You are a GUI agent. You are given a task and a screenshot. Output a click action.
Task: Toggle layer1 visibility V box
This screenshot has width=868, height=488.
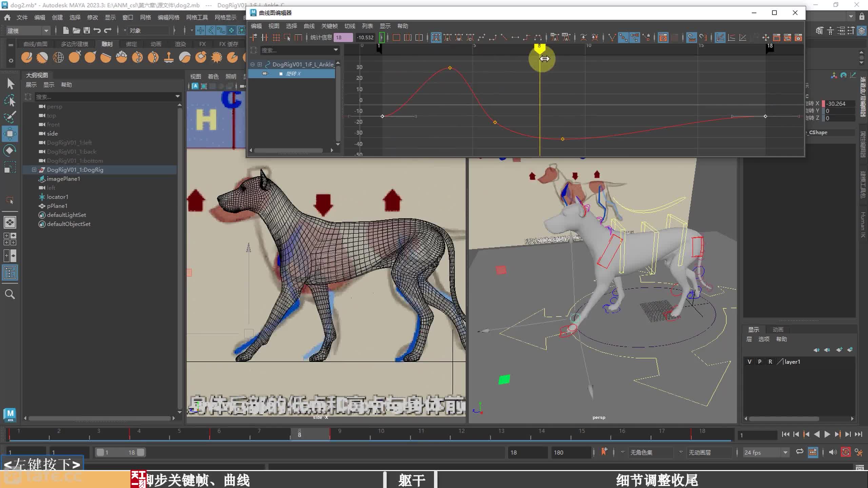coord(749,362)
